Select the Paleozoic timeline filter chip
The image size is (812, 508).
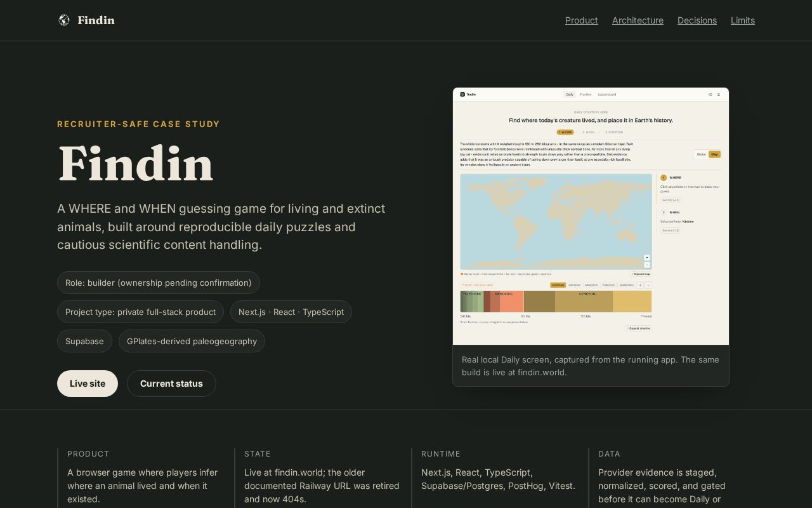pyautogui.click(x=608, y=285)
